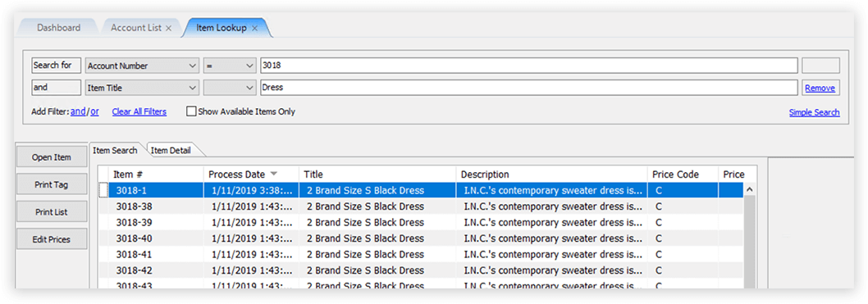This screenshot has width=868, height=304.
Task: Click the Print List button
Action: pyautogui.click(x=52, y=212)
